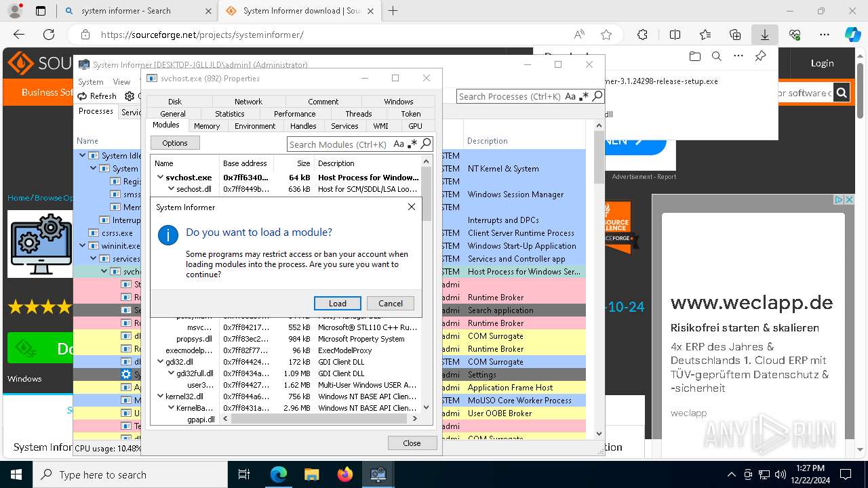Click Load in the module dialog
Image resolution: width=868 pixels, height=488 pixels.
pos(338,303)
